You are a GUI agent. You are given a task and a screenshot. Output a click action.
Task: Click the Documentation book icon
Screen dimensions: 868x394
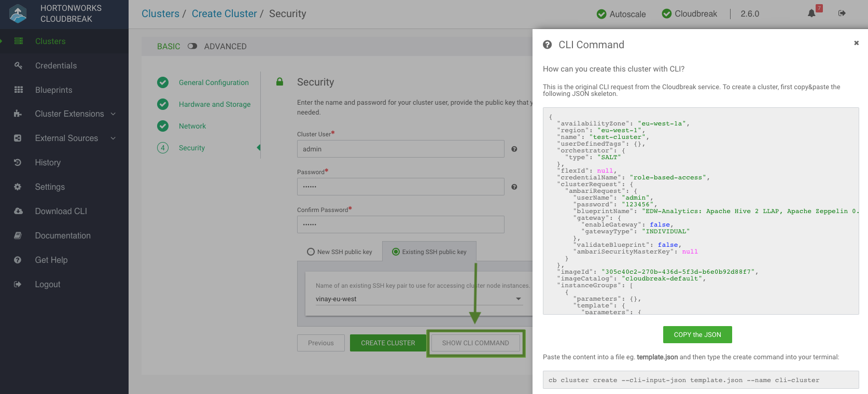click(x=18, y=235)
